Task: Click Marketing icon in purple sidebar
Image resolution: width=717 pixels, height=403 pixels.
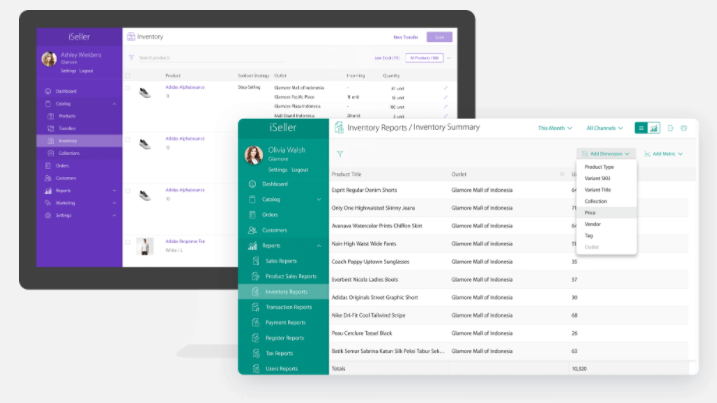Action: (48, 203)
